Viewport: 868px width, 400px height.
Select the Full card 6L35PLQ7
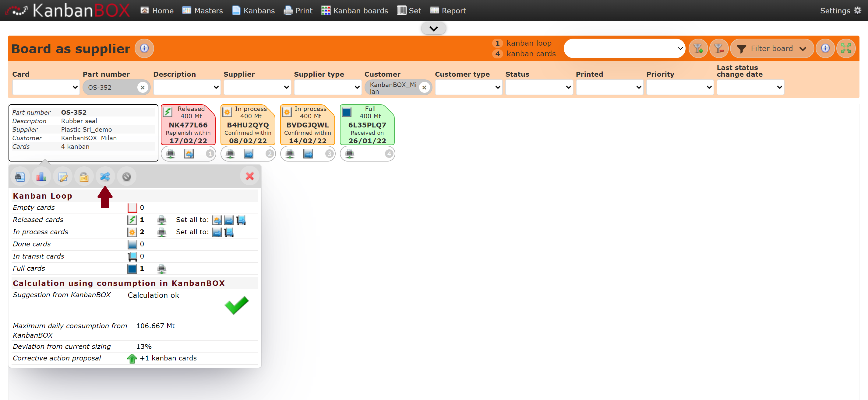coord(367,125)
